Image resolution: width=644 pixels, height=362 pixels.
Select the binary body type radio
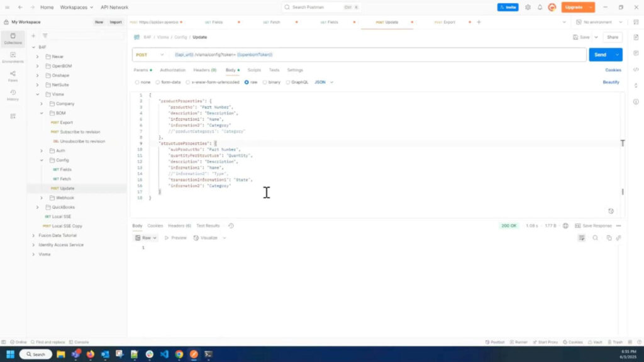(265, 82)
